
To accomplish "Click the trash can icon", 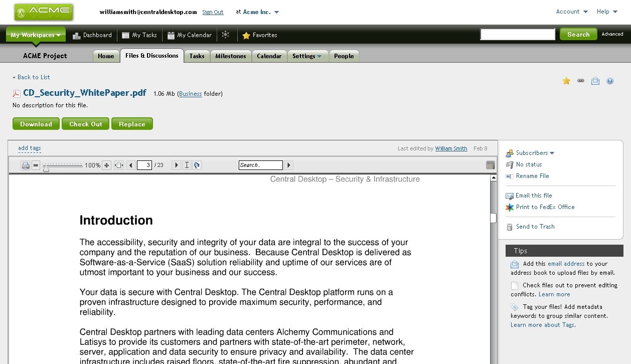I will pyautogui.click(x=510, y=227).
